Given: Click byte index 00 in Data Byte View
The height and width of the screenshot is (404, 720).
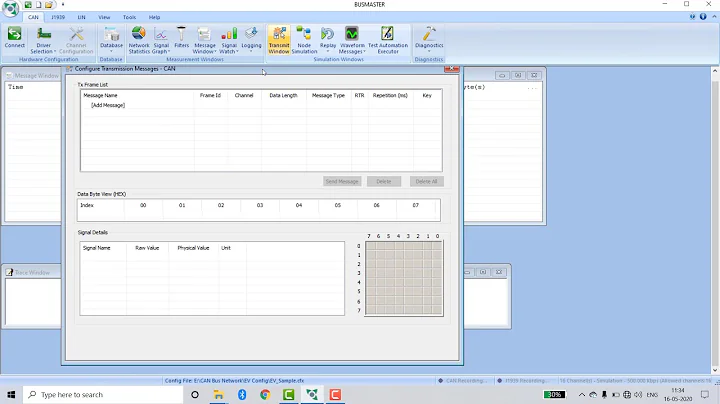Looking at the screenshot, I should pos(143,205).
